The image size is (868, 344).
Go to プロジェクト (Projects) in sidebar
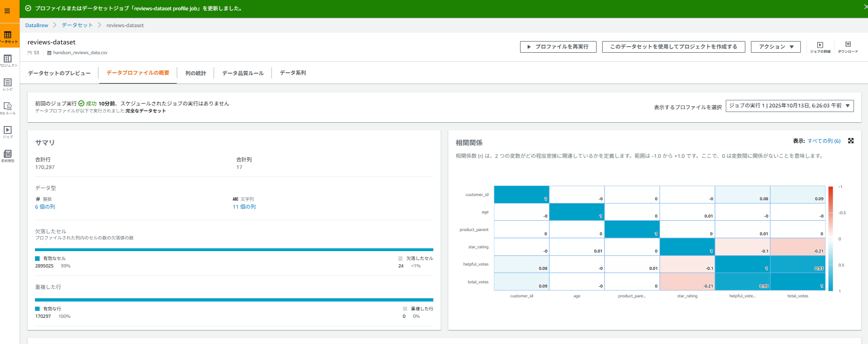(x=8, y=61)
